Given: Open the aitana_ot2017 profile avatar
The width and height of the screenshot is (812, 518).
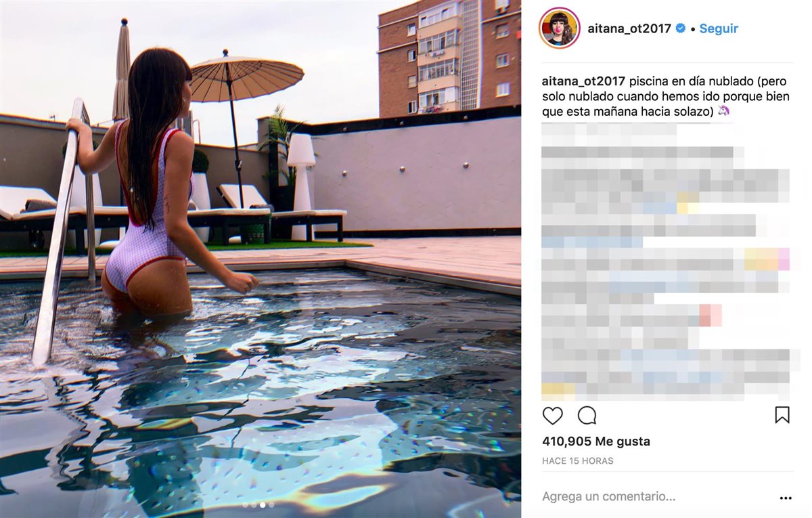Looking at the screenshot, I should pyautogui.click(x=559, y=28).
